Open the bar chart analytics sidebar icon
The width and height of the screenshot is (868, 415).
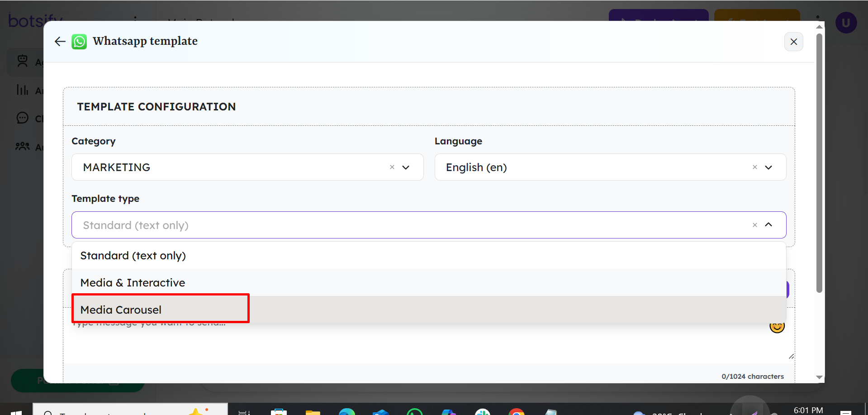23,90
